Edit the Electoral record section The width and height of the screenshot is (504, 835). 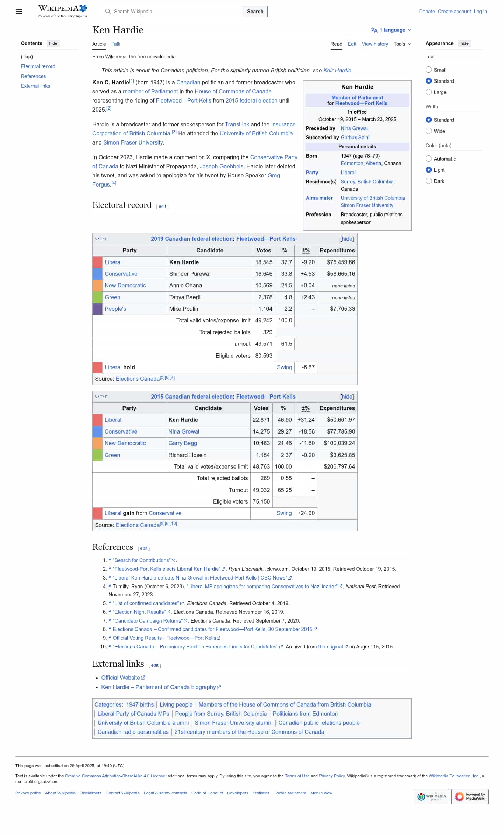(x=162, y=206)
